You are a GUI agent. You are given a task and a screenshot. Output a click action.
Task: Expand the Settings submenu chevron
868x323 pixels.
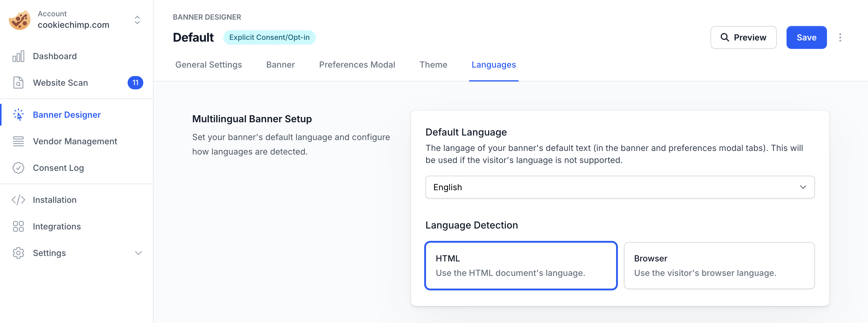(x=138, y=253)
